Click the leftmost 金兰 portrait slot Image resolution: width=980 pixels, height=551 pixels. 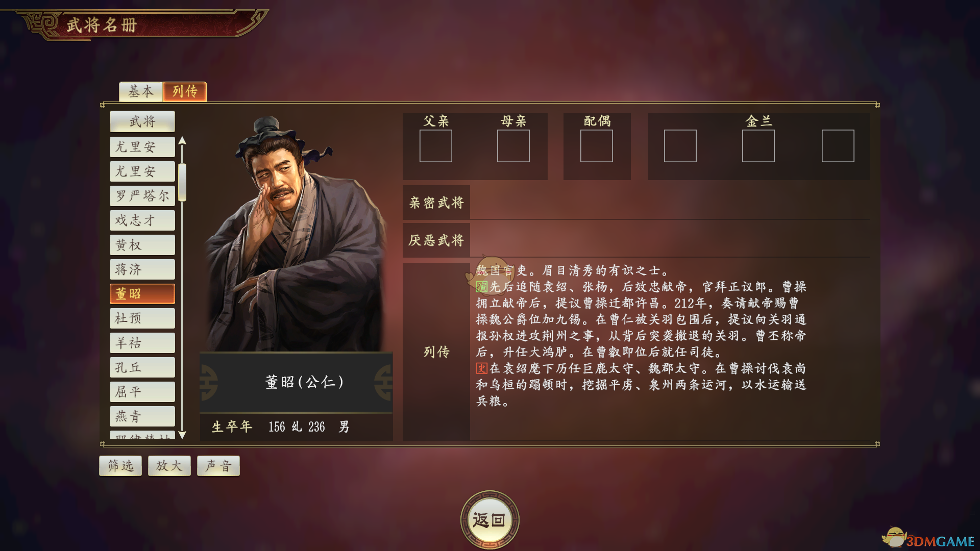click(680, 146)
